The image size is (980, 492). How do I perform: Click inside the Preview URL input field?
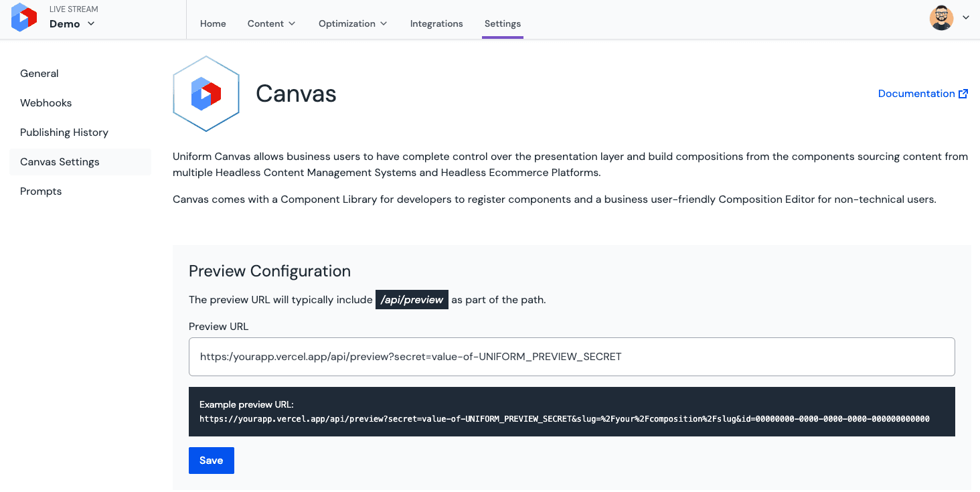click(572, 356)
